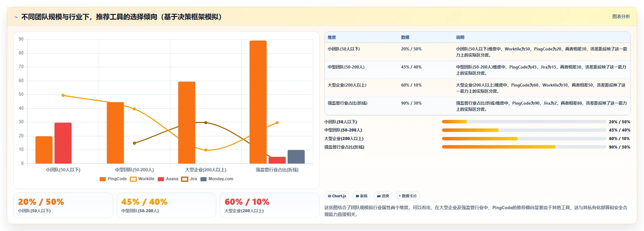The image size is (644, 231).
Task: Select the PingCode bar for 中型团队(50-200人)
Action: pyautogui.click(x=115, y=133)
